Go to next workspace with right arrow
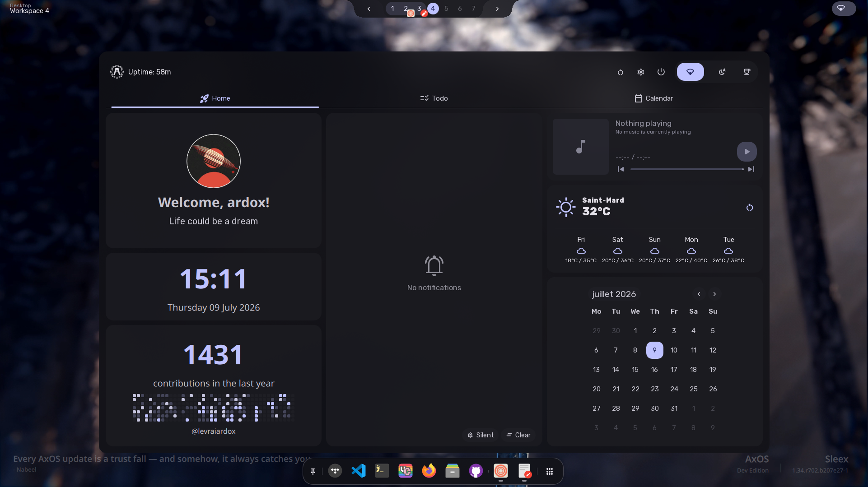Image resolution: width=868 pixels, height=487 pixels. tap(497, 9)
